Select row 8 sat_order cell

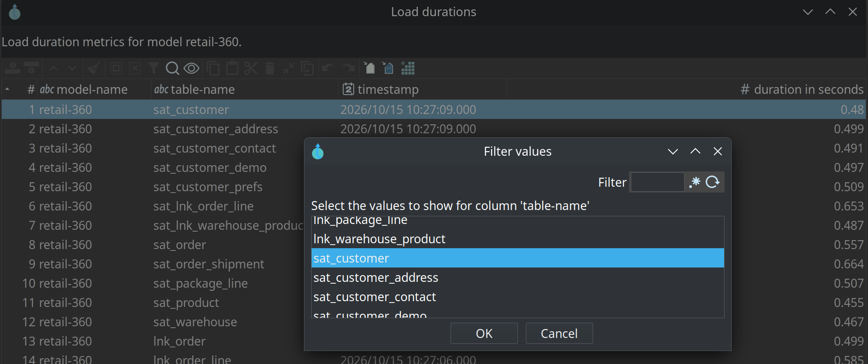click(180, 245)
